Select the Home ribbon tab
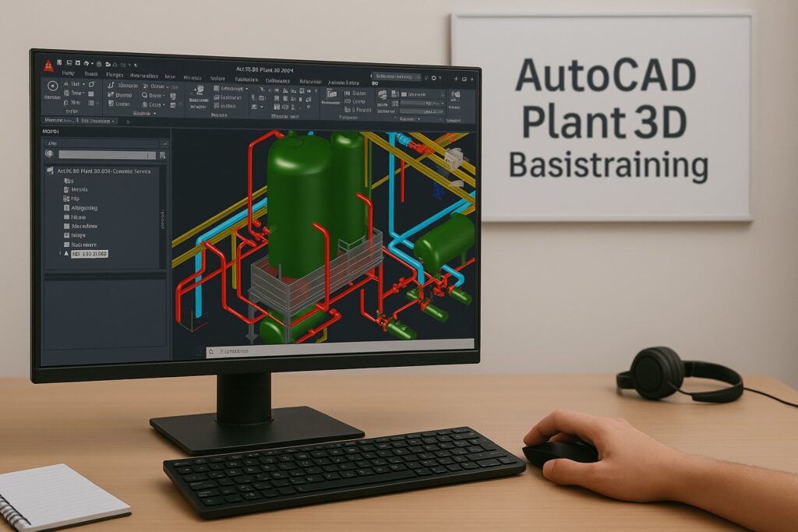This screenshot has height=532, width=798. point(69,75)
